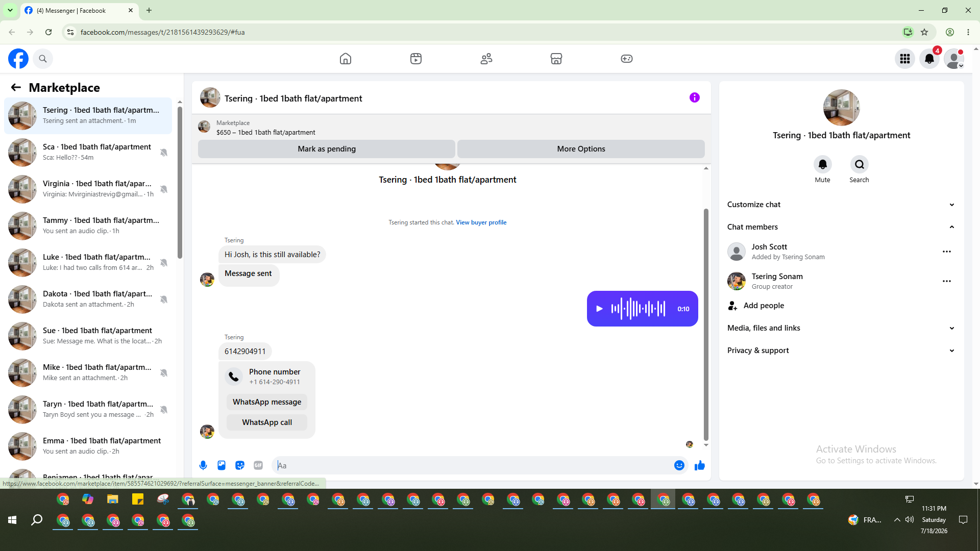Unmute the Sca conversation bell
The image size is (980, 551).
click(x=164, y=153)
